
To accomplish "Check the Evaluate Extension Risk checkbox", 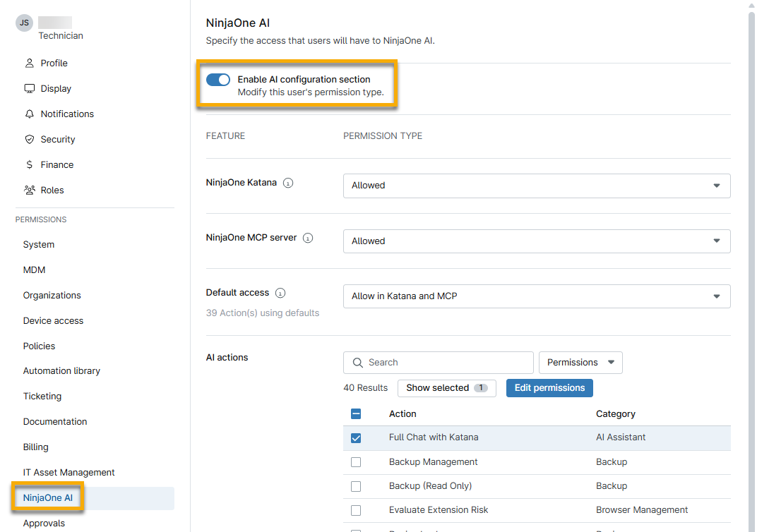I will [356, 510].
